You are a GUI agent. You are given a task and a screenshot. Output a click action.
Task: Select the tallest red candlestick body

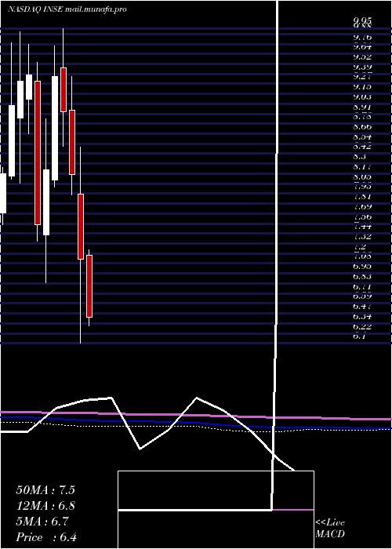[38, 153]
